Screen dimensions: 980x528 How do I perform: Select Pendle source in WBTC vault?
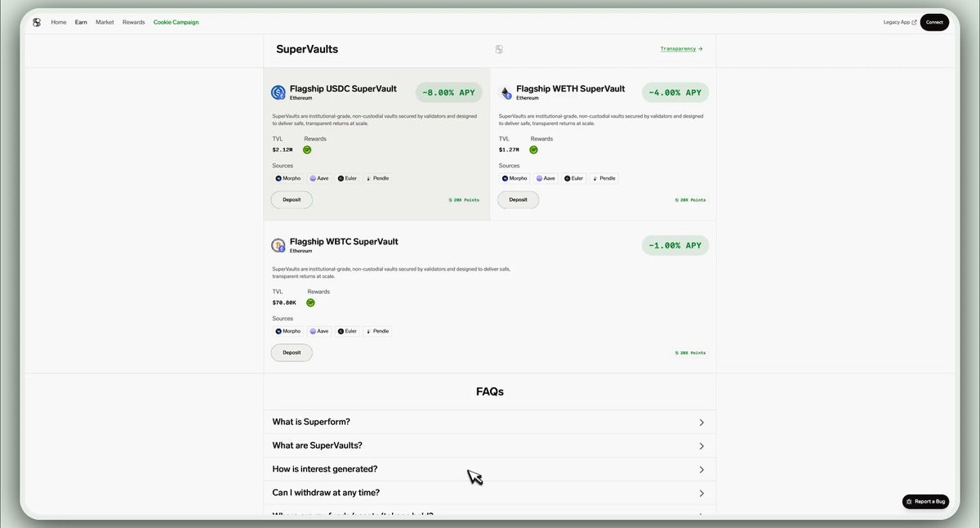click(377, 331)
